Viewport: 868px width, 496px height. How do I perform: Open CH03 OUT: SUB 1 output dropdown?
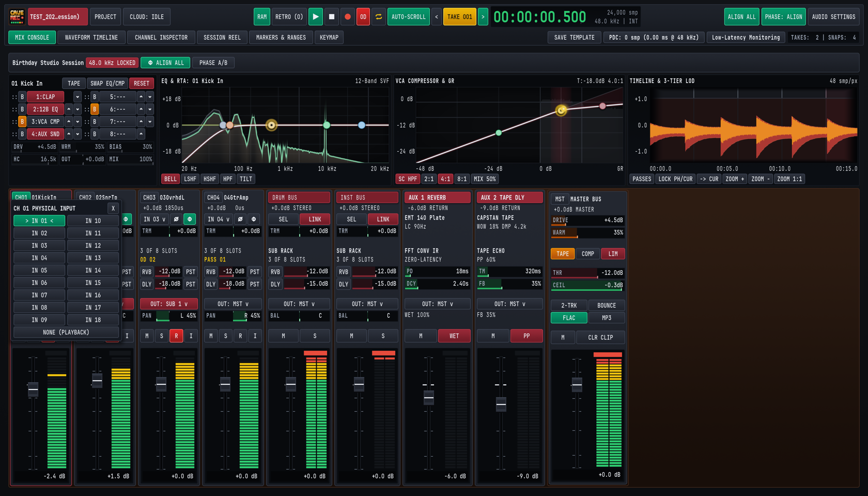click(169, 304)
